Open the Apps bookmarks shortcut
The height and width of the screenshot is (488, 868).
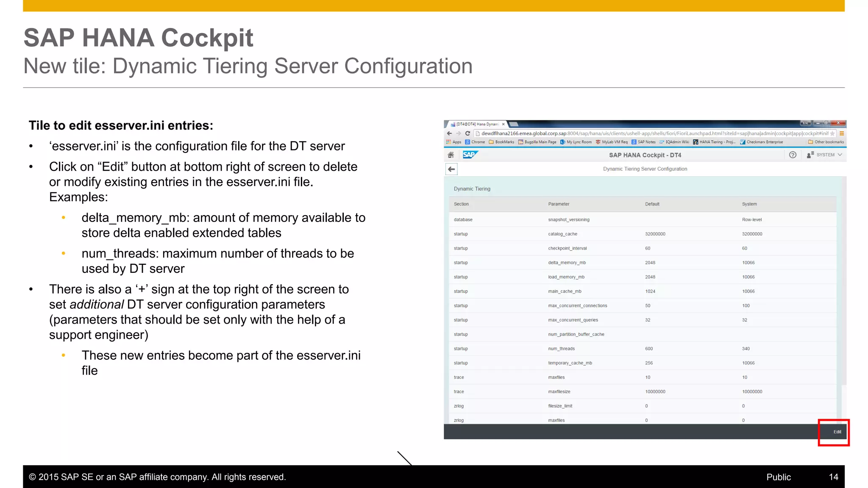453,142
